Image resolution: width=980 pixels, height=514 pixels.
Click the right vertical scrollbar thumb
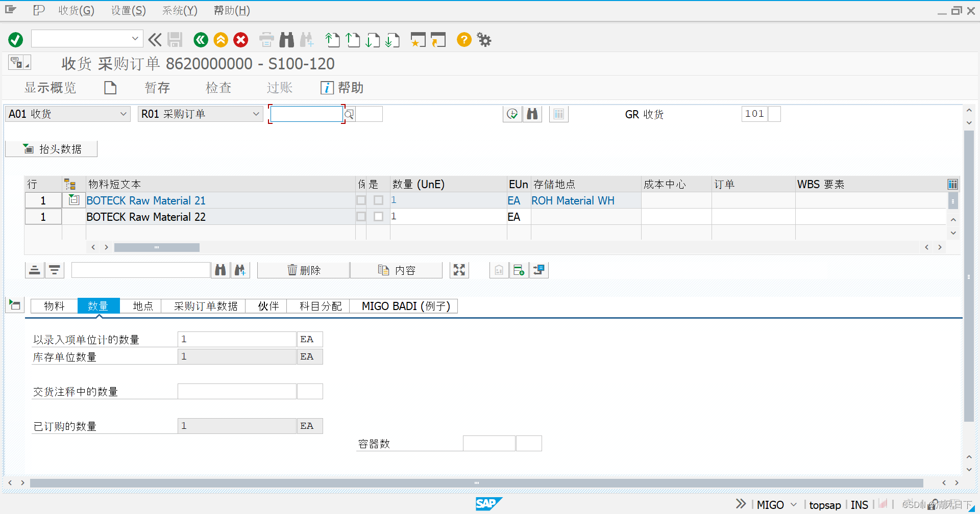click(x=969, y=276)
